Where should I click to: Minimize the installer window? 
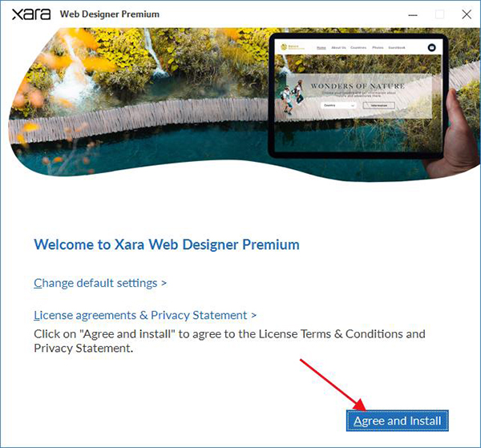pyautogui.click(x=413, y=14)
